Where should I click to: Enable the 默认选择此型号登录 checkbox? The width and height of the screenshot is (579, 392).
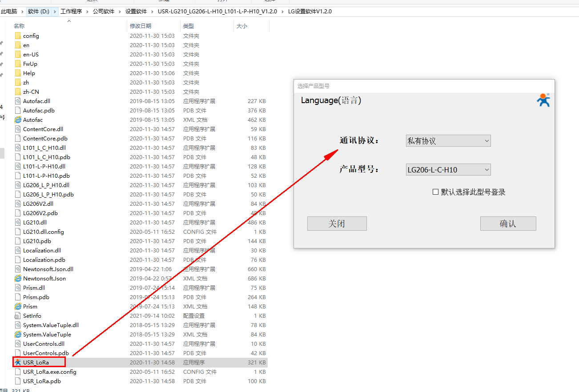pyautogui.click(x=436, y=192)
